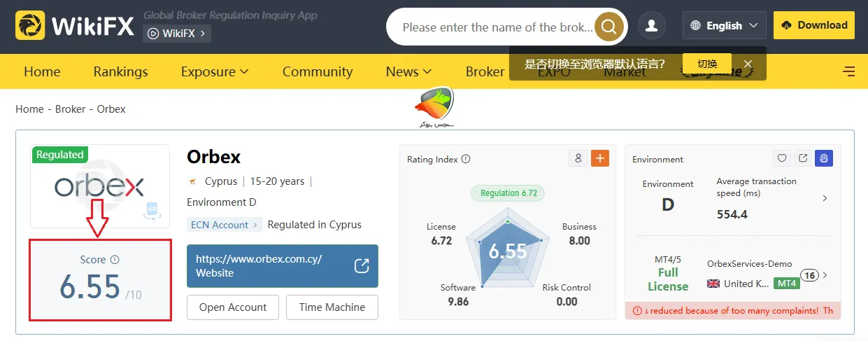Image resolution: width=868 pixels, height=341 pixels.
Task: Click the Cyprus flag icon
Action: 192,181
